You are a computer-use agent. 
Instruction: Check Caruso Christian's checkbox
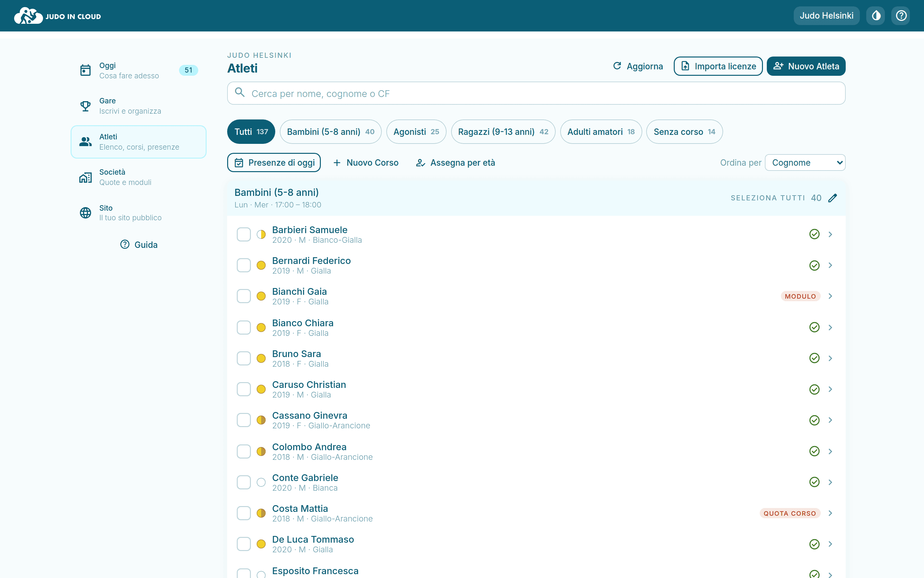click(x=244, y=389)
